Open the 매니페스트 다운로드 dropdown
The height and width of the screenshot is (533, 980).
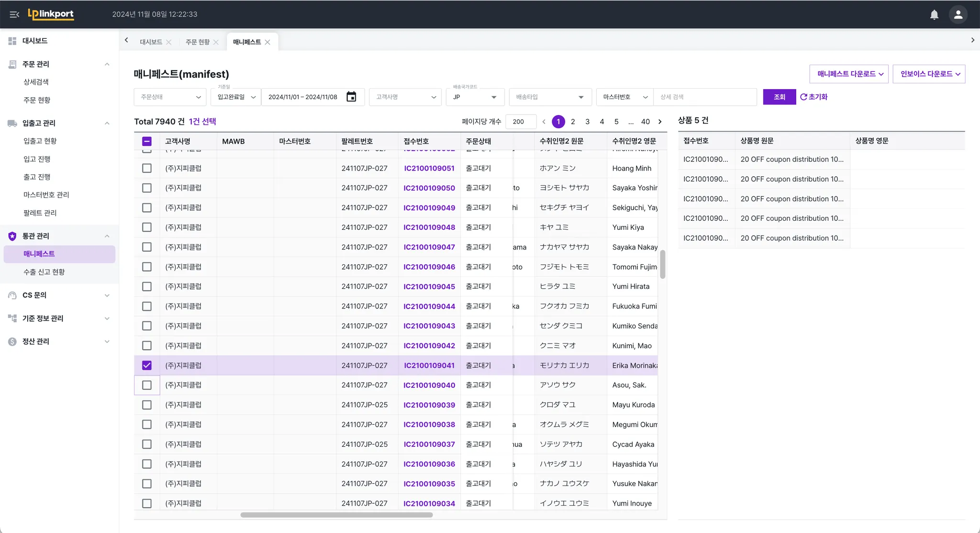(849, 74)
